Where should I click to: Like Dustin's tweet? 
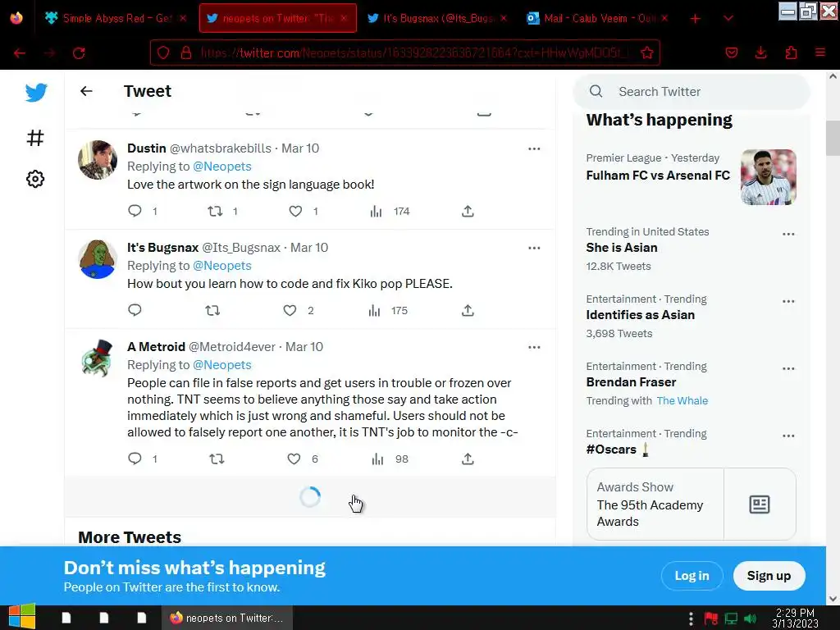(x=295, y=211)
